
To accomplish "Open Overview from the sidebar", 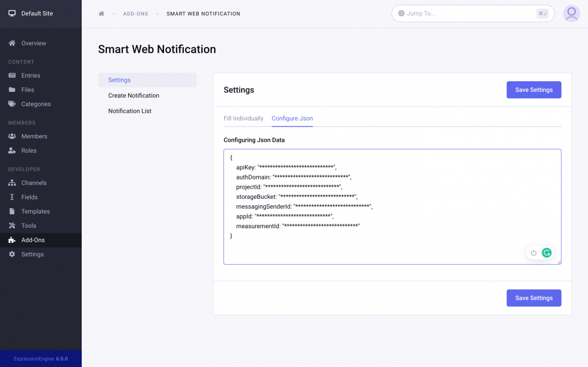I will click(x=34, y=44).
